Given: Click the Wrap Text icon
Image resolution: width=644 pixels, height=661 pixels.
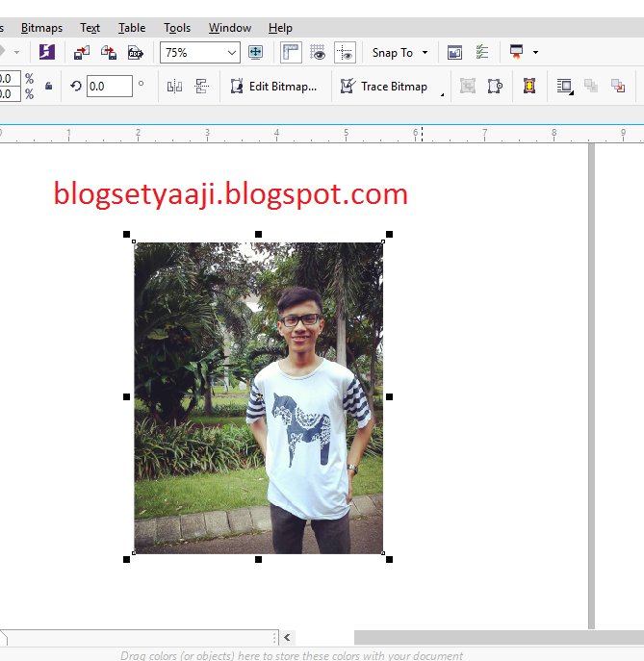Looking at the screenshot, I should [x=564, y=87].
